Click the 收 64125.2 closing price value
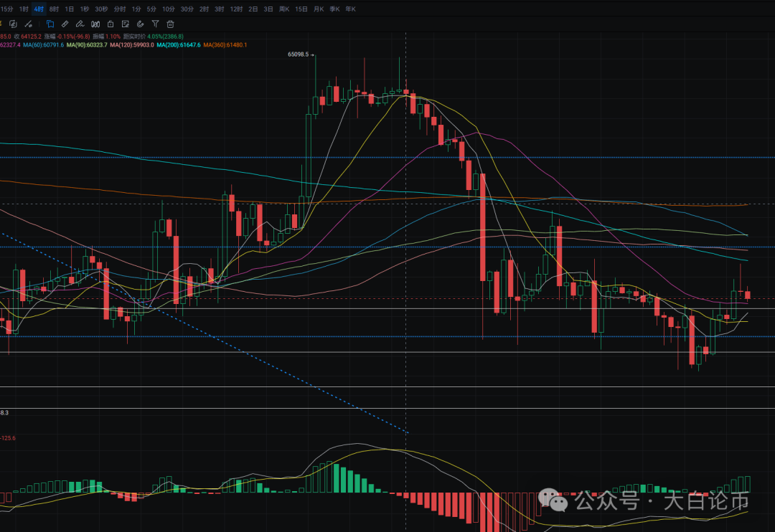Screen dimensions: 775x532 coord(28,37)
